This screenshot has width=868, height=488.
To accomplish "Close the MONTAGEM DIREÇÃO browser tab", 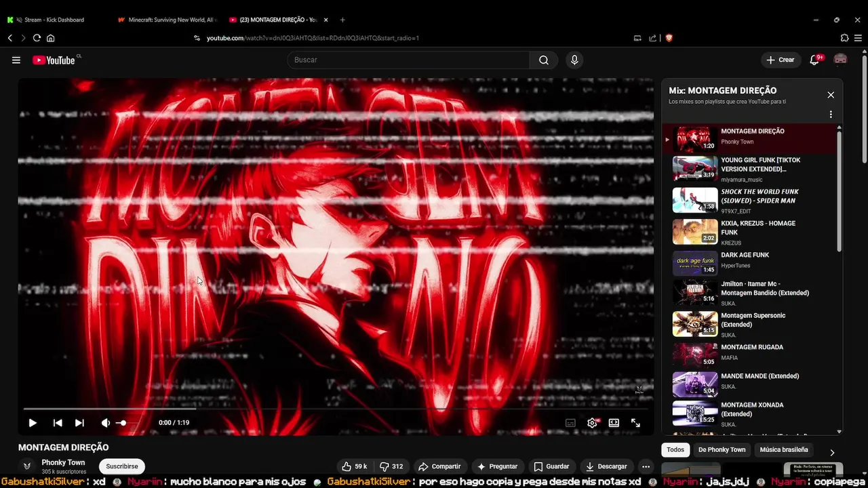I will pos(326,20).
